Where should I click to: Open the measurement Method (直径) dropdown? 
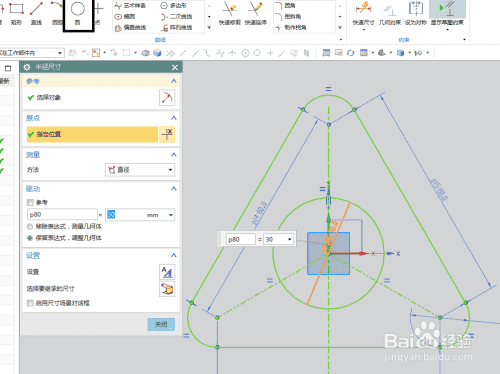click(x=140, y=170)
